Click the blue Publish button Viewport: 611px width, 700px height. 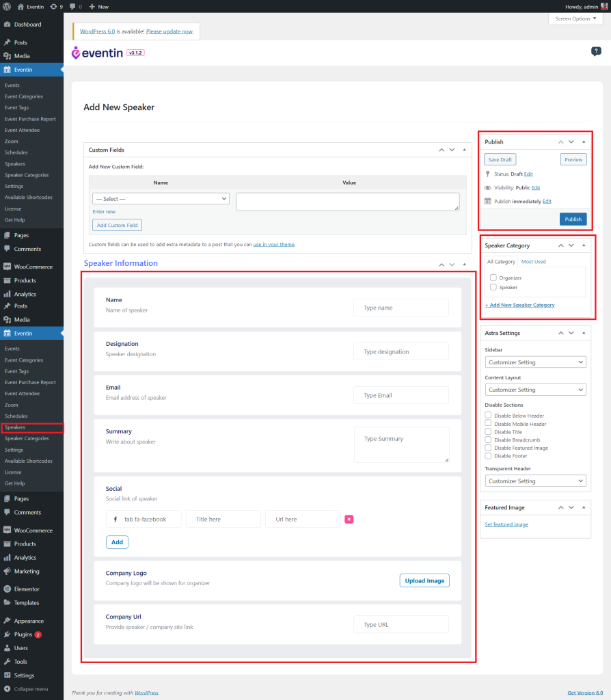tap(573, 219)
